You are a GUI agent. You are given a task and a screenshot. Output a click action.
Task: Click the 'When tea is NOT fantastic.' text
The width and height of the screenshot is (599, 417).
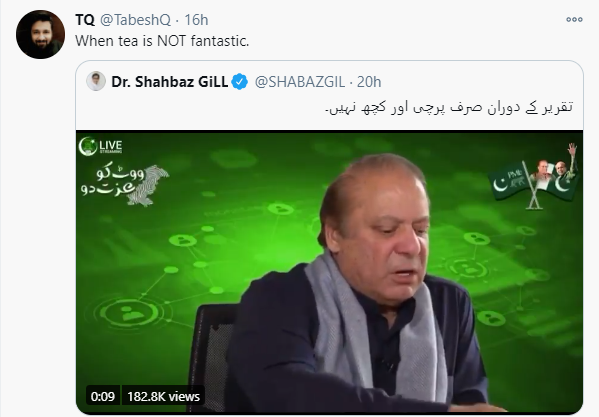coord(162,41)
